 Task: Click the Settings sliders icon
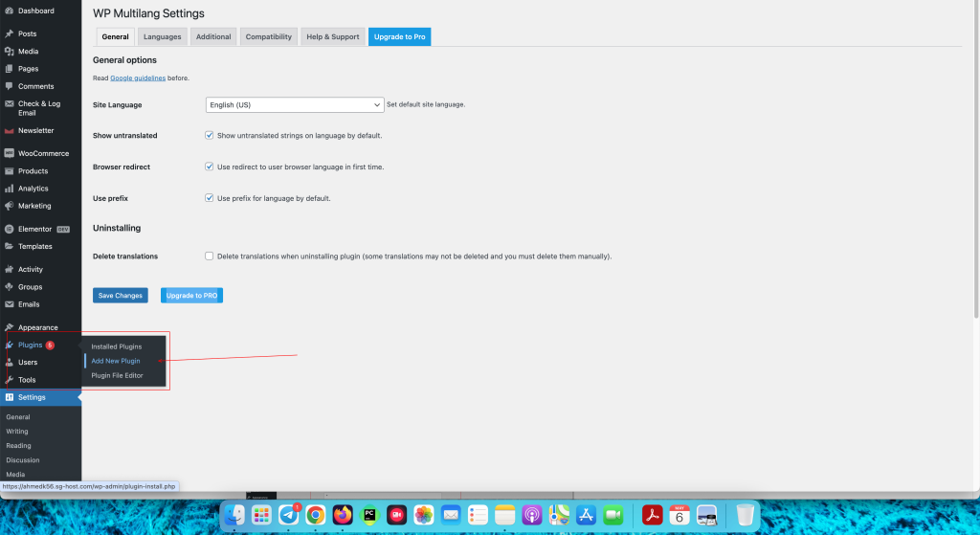click(10, 397)
